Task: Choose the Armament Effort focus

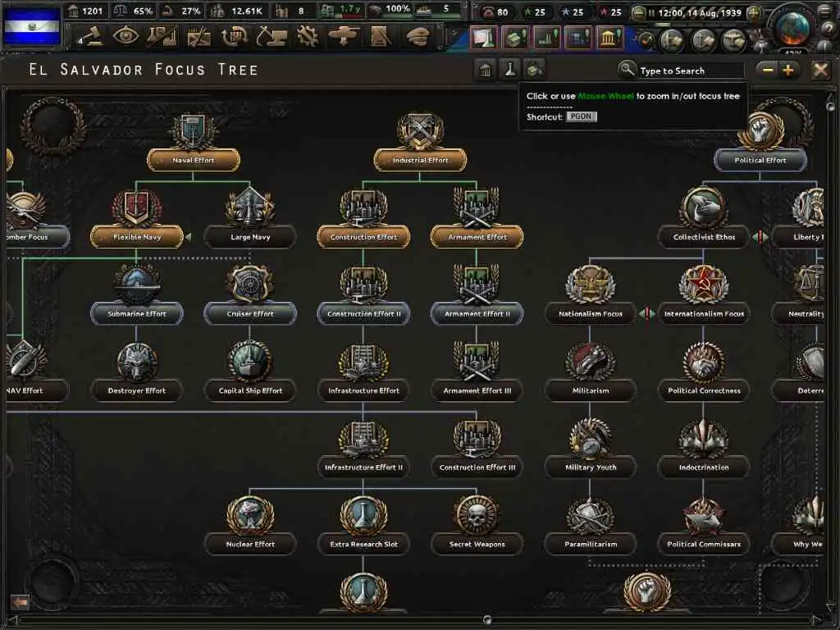Action: pos(477,236)
